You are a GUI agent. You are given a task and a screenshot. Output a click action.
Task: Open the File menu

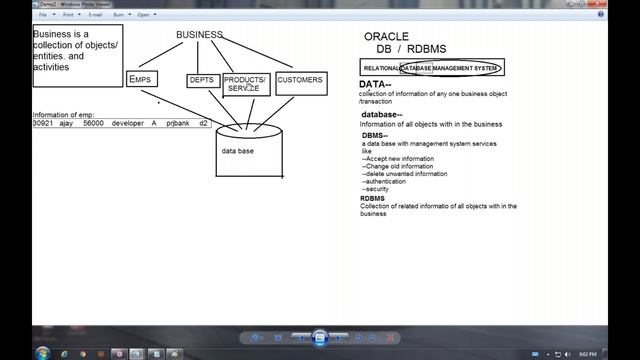43,15
